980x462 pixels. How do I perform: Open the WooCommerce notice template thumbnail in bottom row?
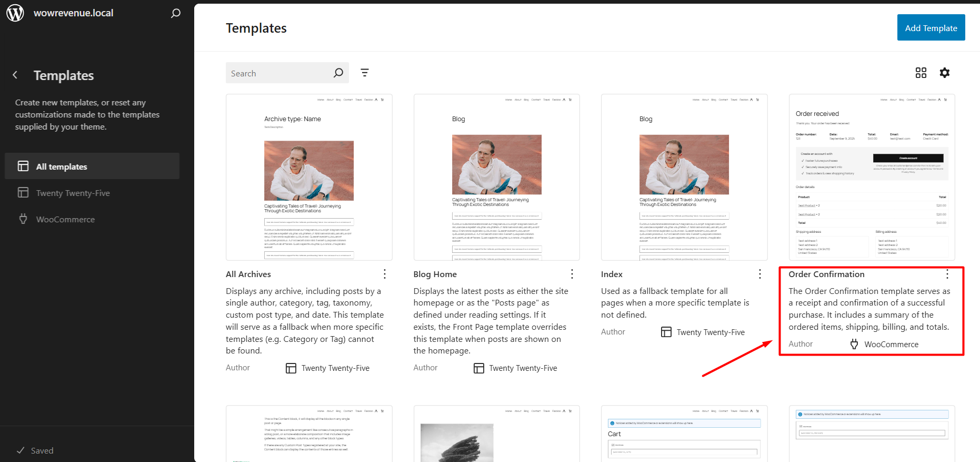coord(872,434)
